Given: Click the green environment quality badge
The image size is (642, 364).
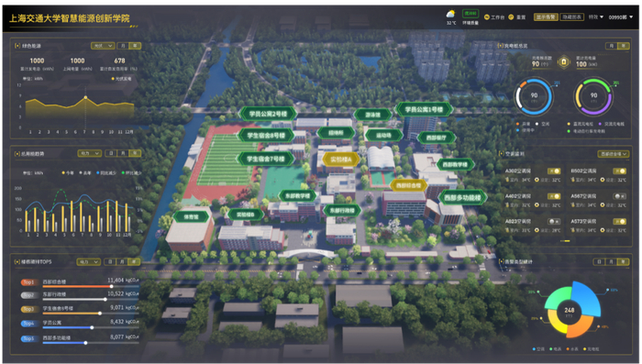Looking at the screenshot, I should (x=470, y=14).
